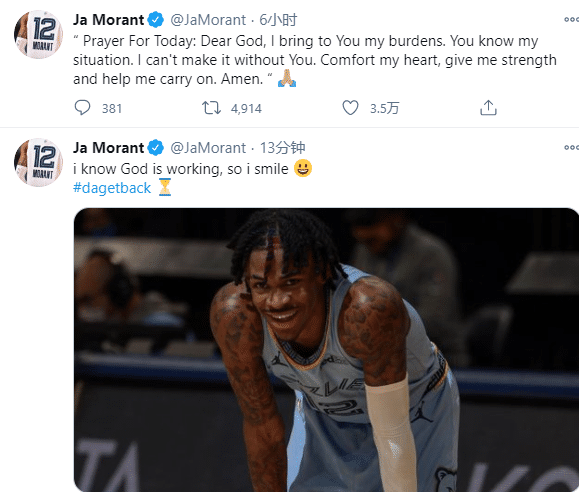Click the 3.5万 likes count
Screen dimensions: 579x492
tap(384, 109)
